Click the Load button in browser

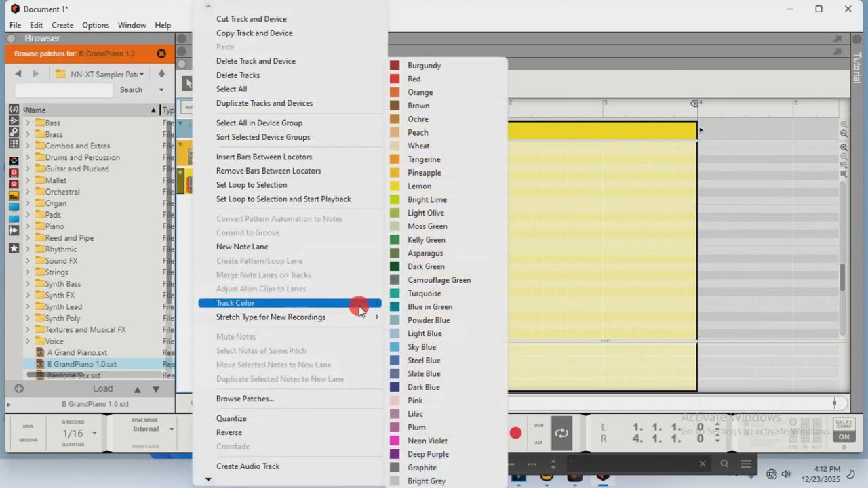pyautogui.click(x=103, y=388)
